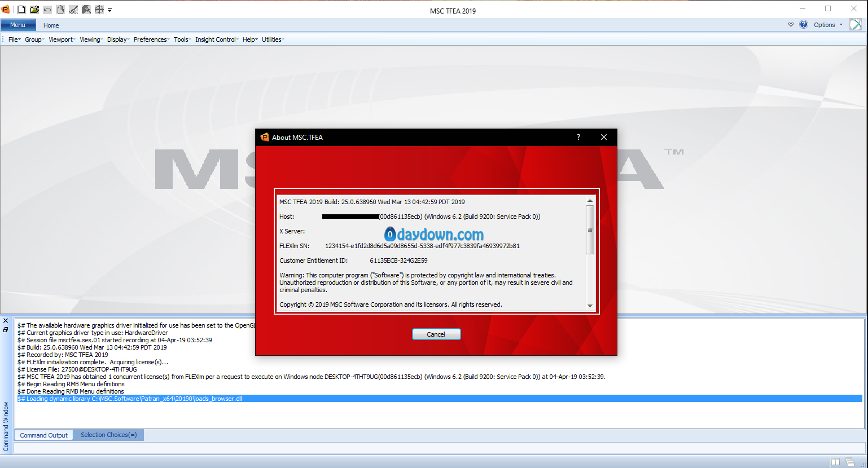The width and height of the screenshot is (868, 468).
Task: Click the crosshair globe icon in quick access toolbar
Action: pos(99,10)
